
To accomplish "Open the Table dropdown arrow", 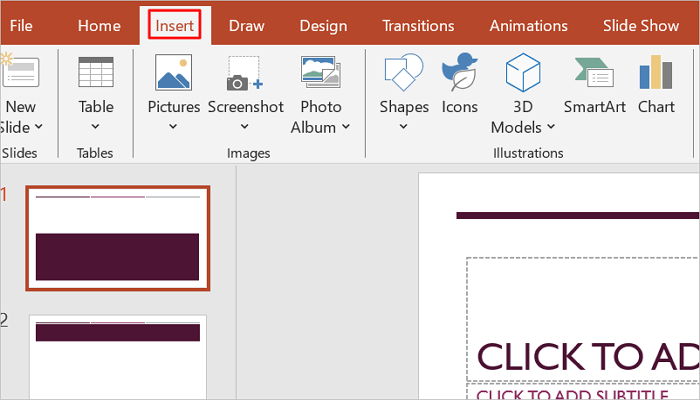I will 96,127.
